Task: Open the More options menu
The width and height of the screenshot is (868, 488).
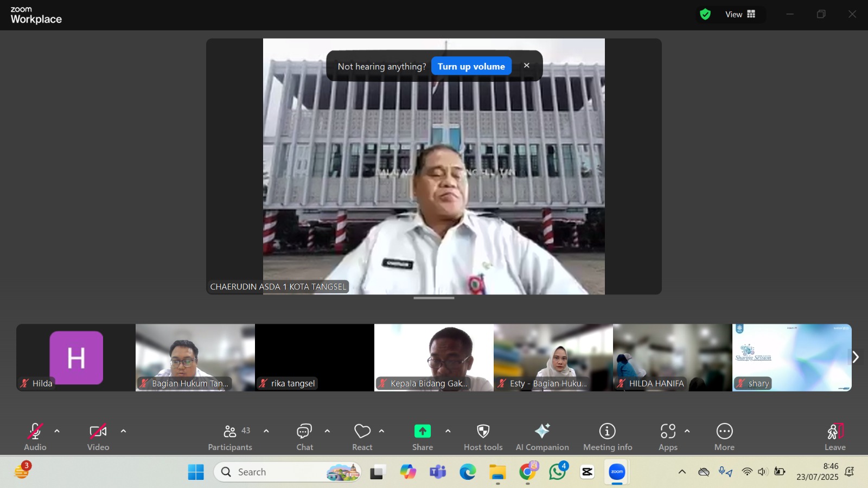Action: (724, 436)
